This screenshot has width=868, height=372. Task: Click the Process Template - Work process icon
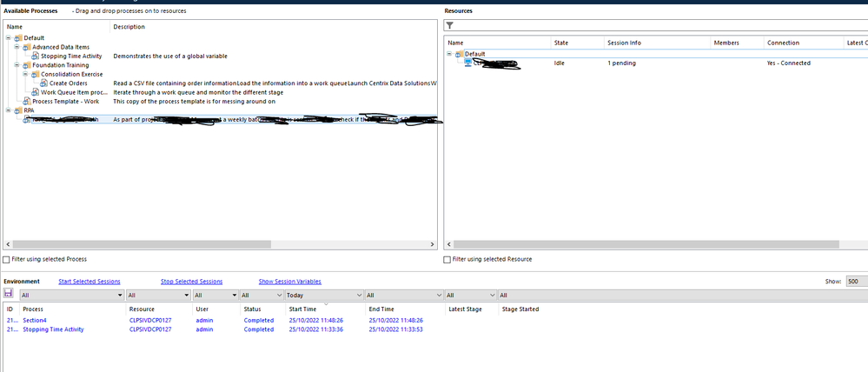(27, 102)
